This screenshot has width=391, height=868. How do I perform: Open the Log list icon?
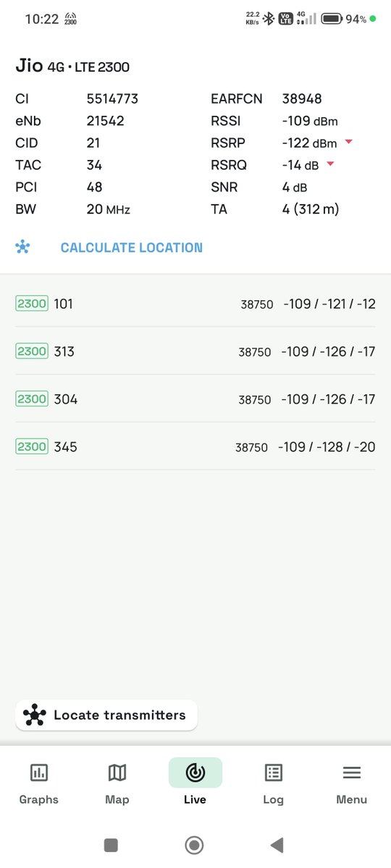pos(273,773)
